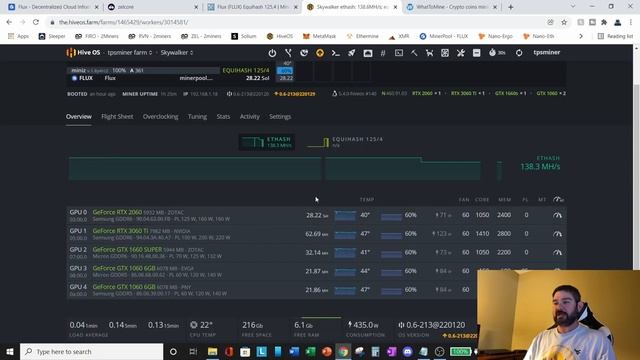
Task: Open Chrome extensions puzzle icon
Action: tap(604, 22)
